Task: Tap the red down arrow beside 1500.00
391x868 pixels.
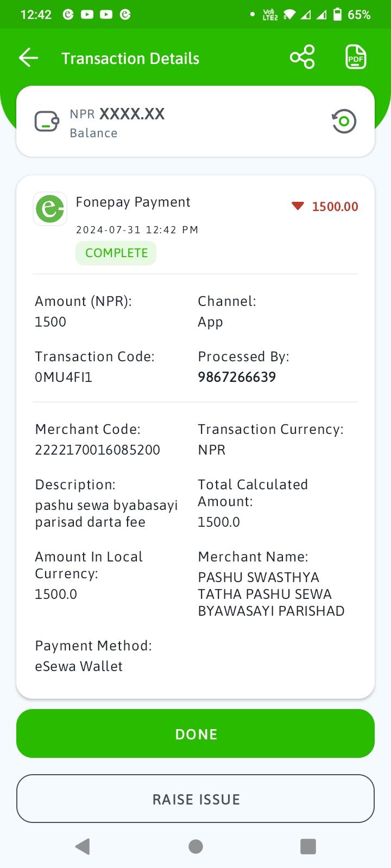Action: tap(298, 206)
